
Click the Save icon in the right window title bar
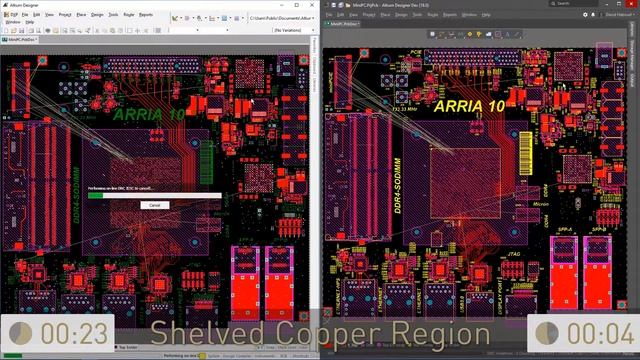tap(333, 5)
